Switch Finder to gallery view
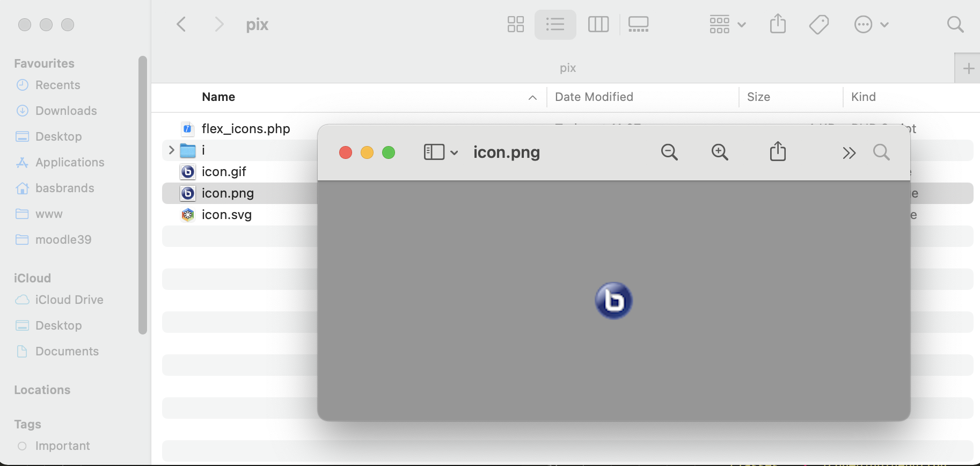This screenshot has height=466, width=980. pos(638,24)
